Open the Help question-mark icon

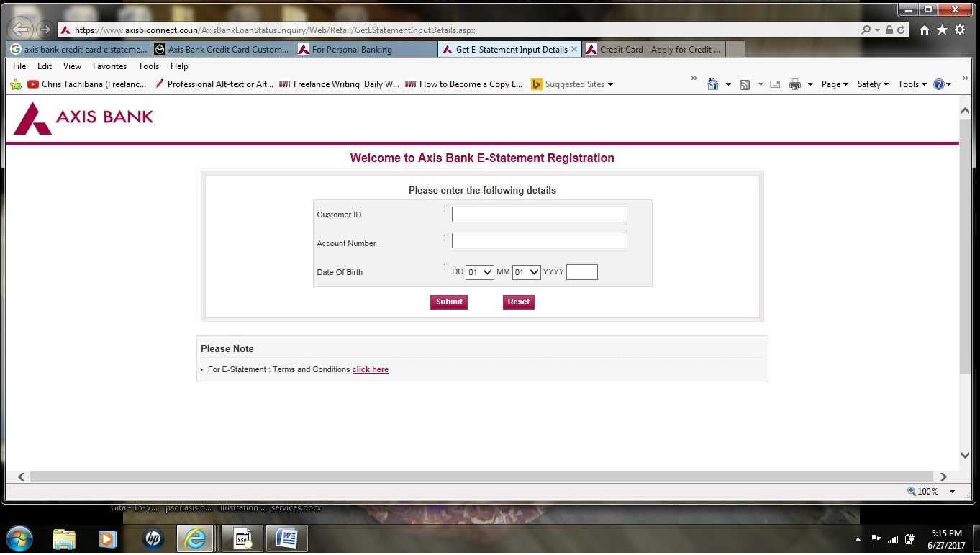click(x=939, y=84)
